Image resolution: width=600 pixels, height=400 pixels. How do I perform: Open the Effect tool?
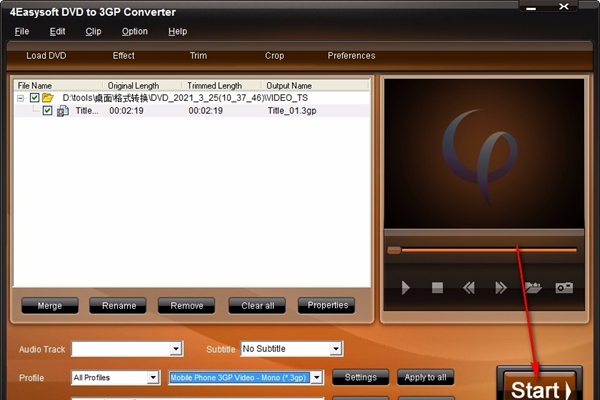124,56
